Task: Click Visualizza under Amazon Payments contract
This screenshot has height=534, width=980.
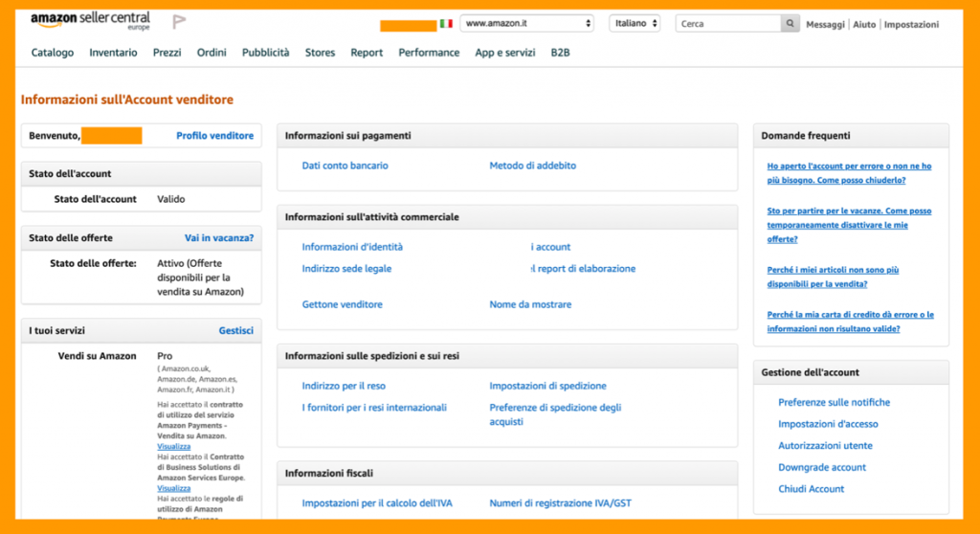Action: point(174,447)
